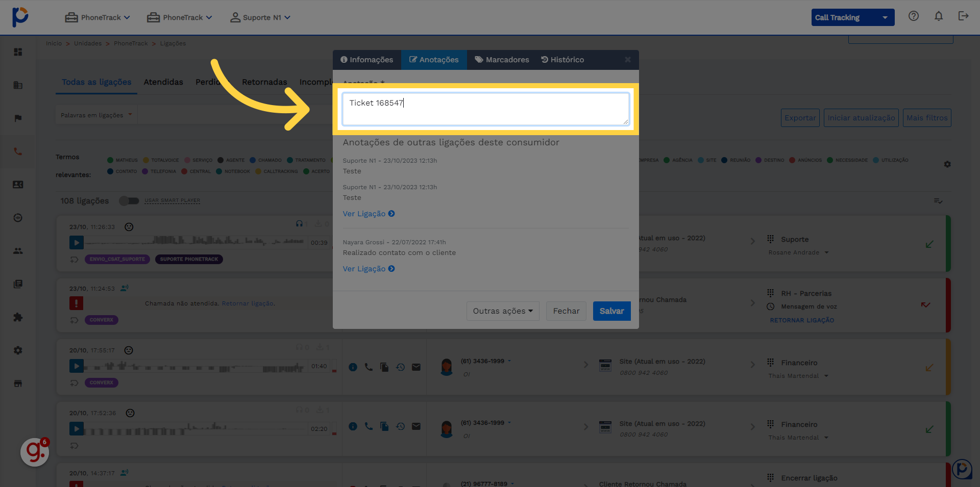The height and width of the screenshot is (487, 980).
Task: Toggle the MATHEUS term filter
Action: 122,160
